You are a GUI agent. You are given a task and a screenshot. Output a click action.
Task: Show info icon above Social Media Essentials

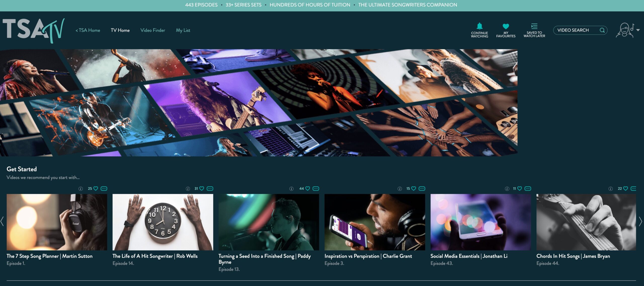(507, 189)
